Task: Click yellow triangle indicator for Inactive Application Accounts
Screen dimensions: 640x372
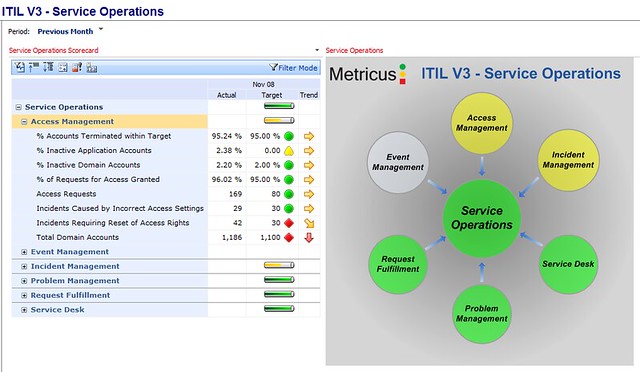Action: [x=289, y=151]
